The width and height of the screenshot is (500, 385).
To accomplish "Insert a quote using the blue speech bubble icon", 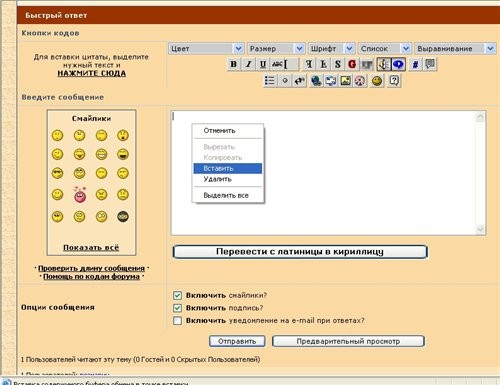I will click(398, 64).
